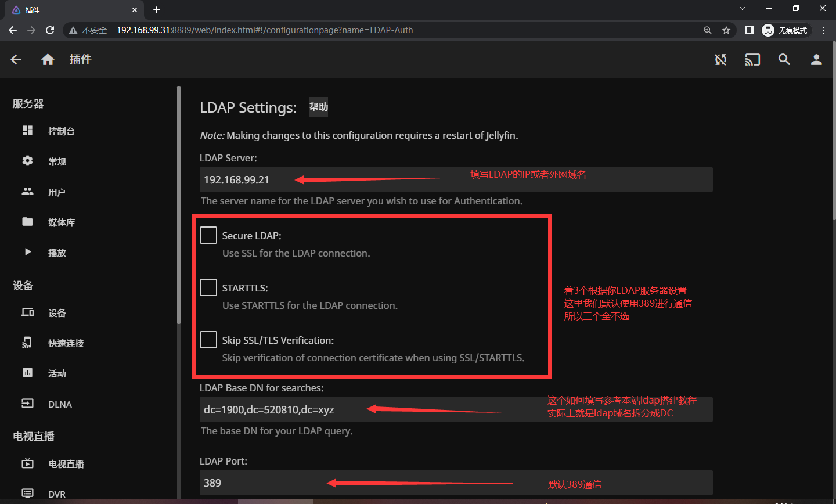Open search with the magnifier icon
836x504 pixels.
[x=784, y=59]
